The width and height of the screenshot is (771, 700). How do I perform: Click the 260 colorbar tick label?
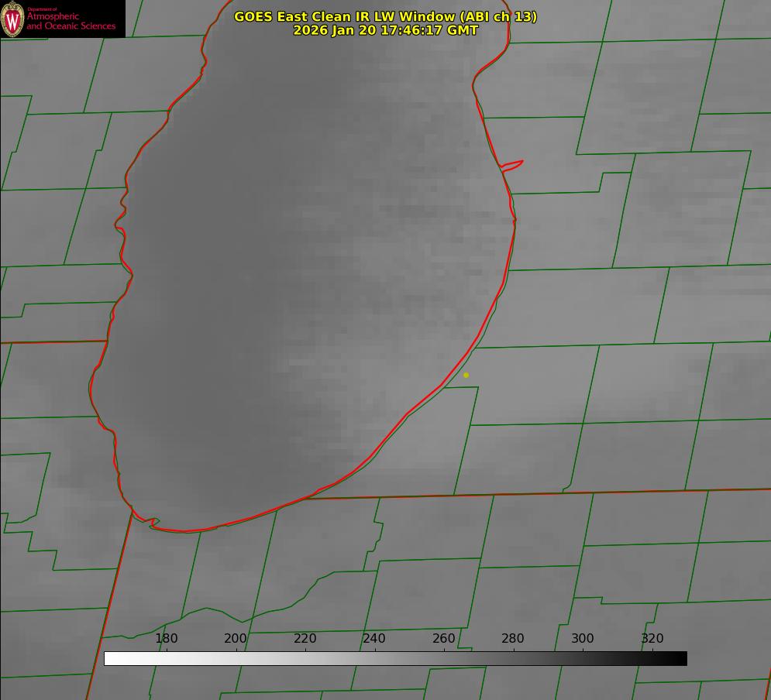point(444,638)
